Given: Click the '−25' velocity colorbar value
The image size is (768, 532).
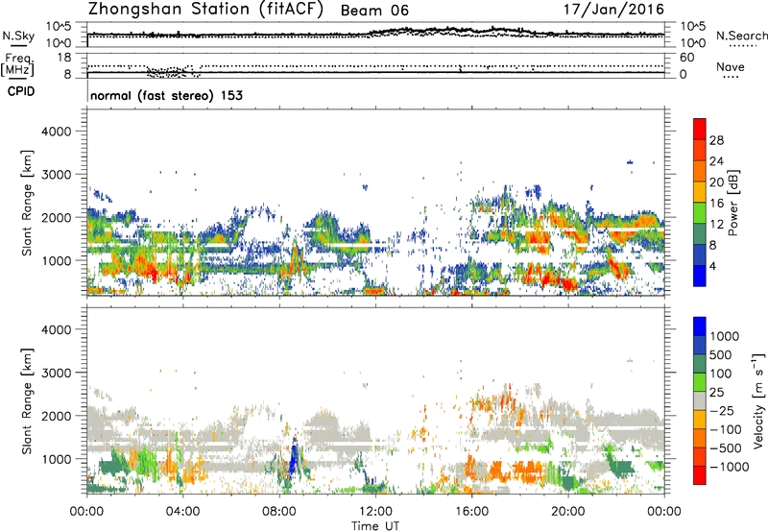Looking at the screenshot, I should point(722,411).
